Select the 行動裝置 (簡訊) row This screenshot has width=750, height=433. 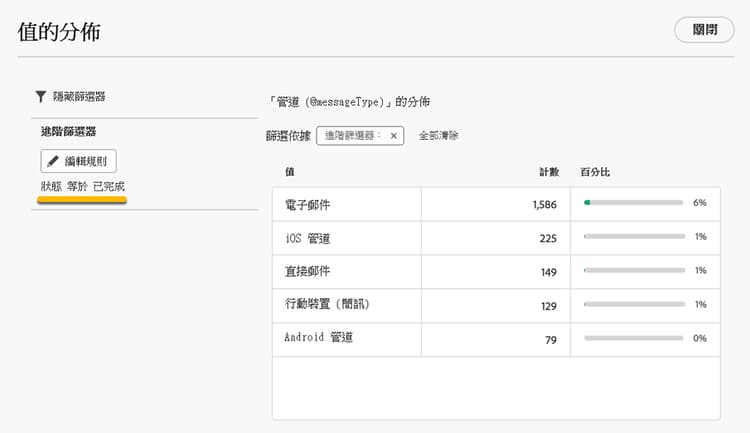[x=496, y=306]
